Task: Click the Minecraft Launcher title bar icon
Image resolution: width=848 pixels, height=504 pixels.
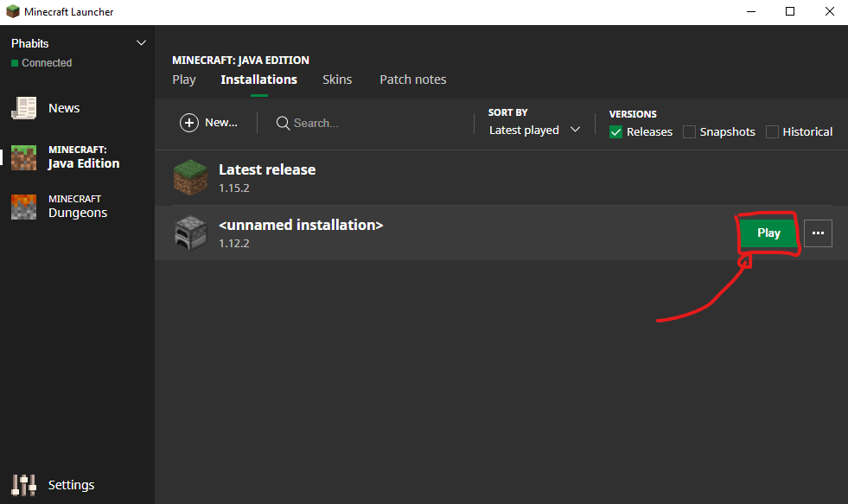Action: (12, 11)
